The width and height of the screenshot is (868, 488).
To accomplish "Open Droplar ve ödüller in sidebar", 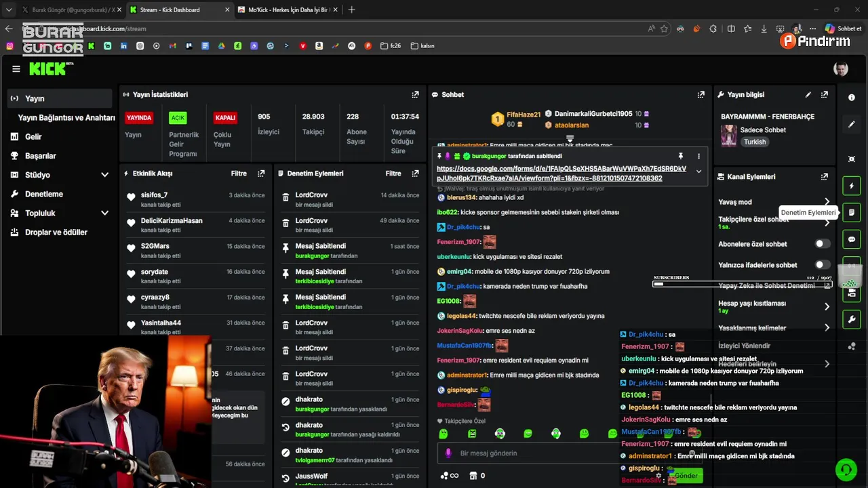I will (x=56, y=232).
